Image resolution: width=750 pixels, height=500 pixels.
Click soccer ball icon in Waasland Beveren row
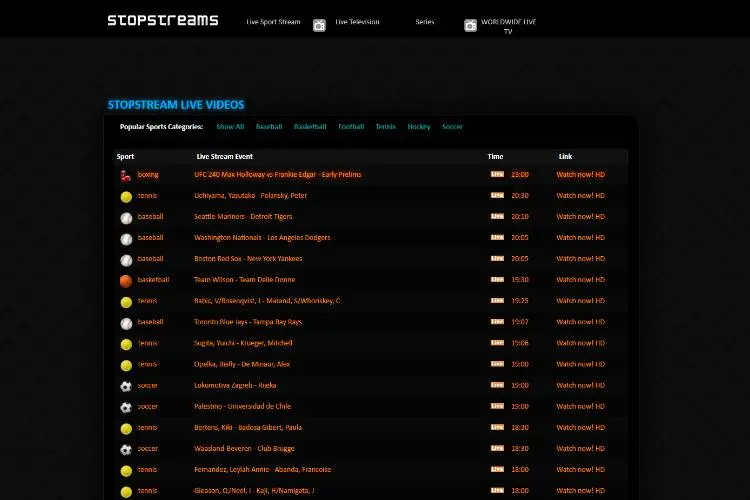click(x=126, y=450)
